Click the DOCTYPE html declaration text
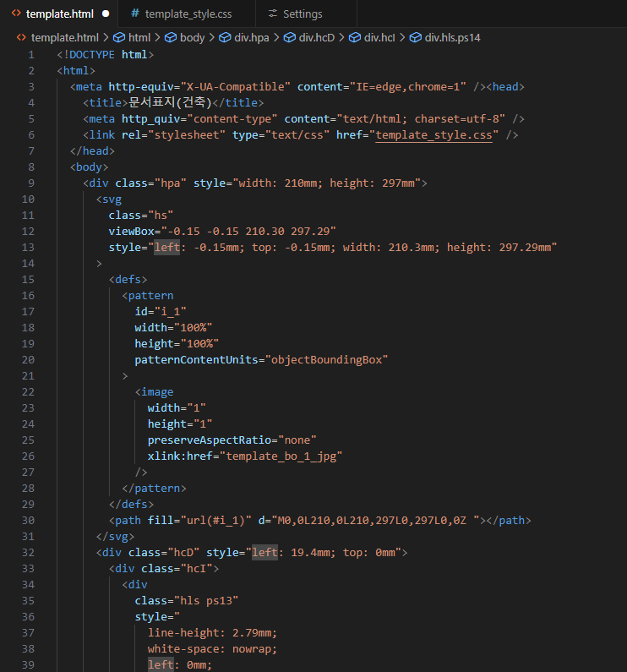627x672 pixels. [105, 55]
